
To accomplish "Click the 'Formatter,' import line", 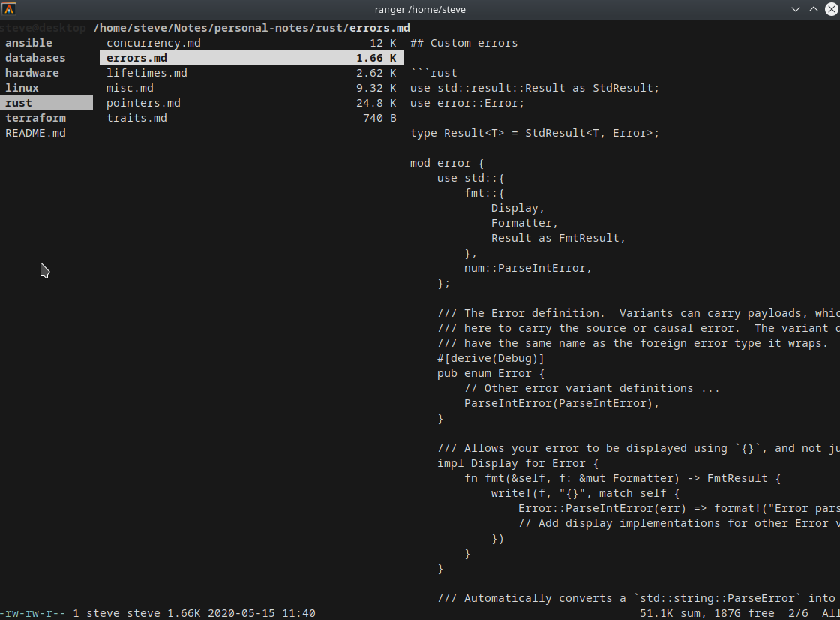I will click(x=524, y=223).
